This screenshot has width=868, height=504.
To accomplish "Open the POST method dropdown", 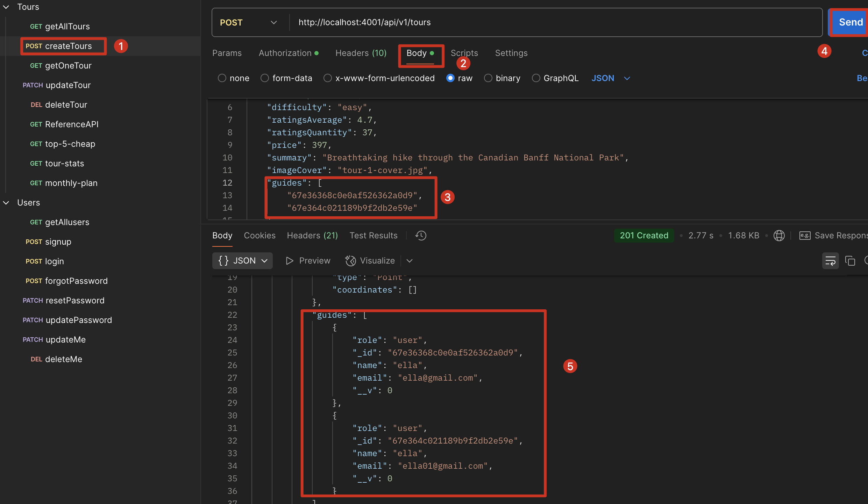I will [273, 22].
